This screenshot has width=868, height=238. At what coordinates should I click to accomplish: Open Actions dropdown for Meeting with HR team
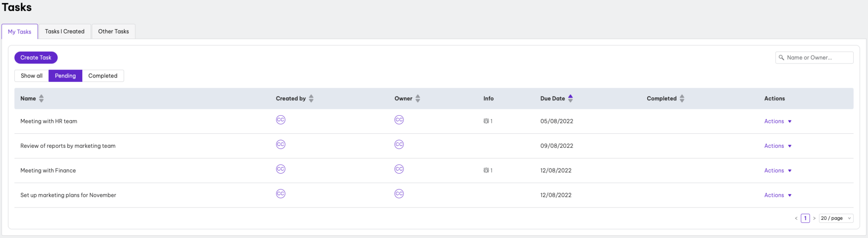click(x=778, y=121)
